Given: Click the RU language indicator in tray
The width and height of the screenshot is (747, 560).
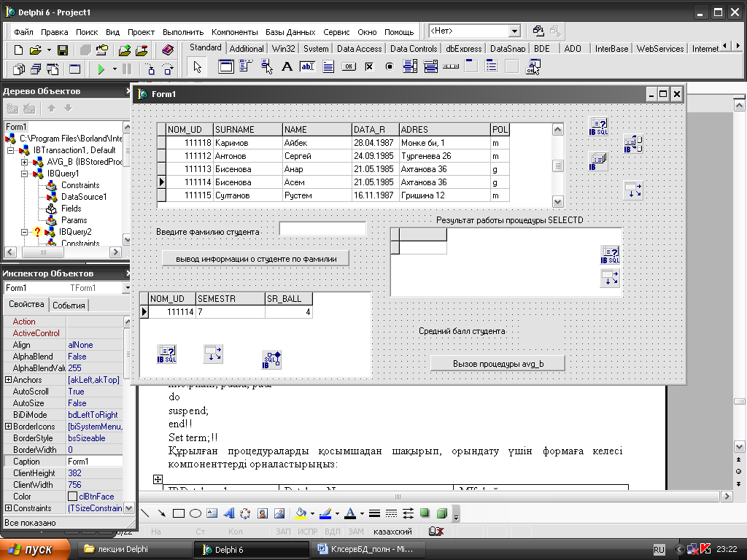Looking at the screenshot, I should click(x=659, y=550).
